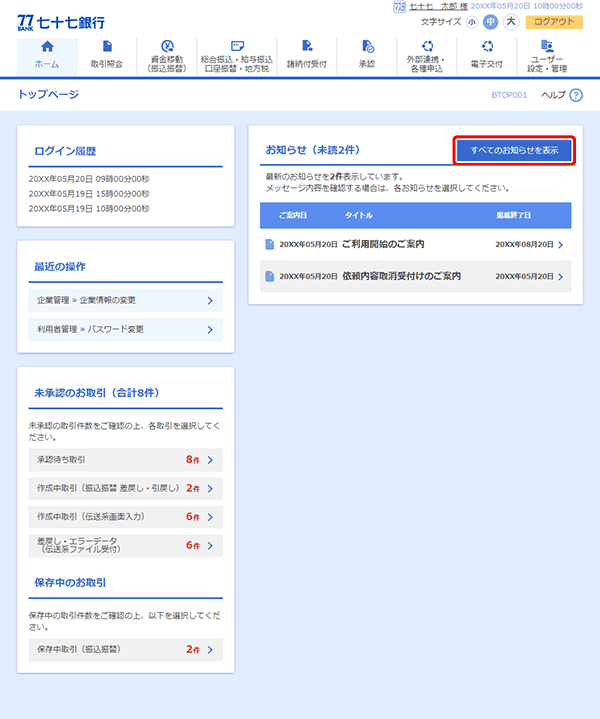Expand chevron on 作成中取引(振込振替 差戻し・引戻し) row

tap(210, 488)
